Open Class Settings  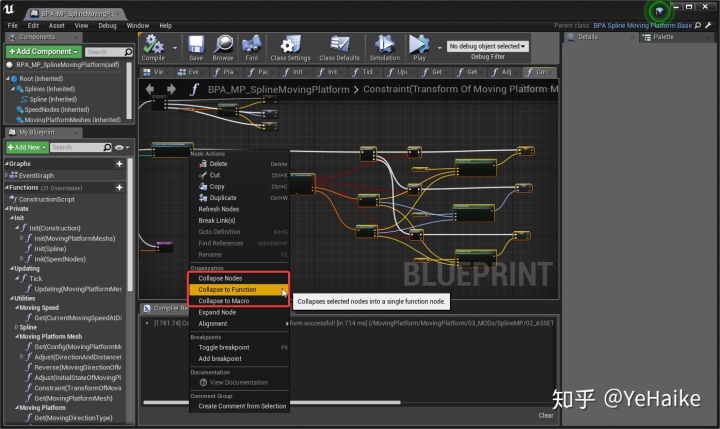pos(290,48)
